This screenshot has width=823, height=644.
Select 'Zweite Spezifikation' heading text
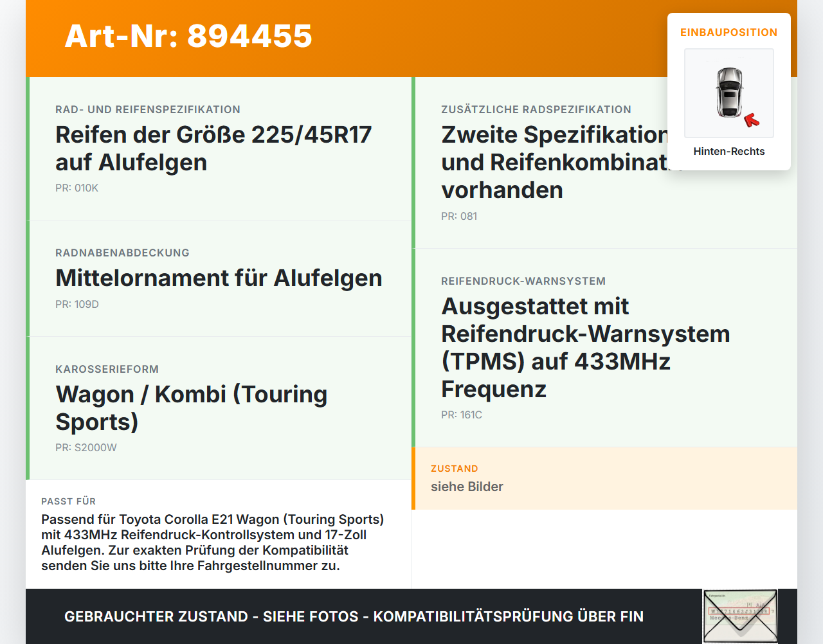click(554, 163)
